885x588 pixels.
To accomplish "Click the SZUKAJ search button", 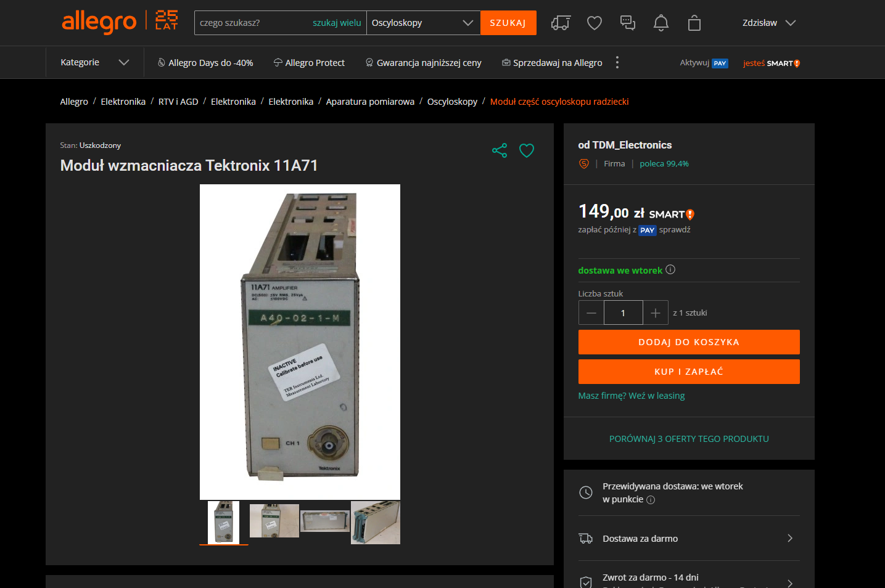I will pos(508,23).
